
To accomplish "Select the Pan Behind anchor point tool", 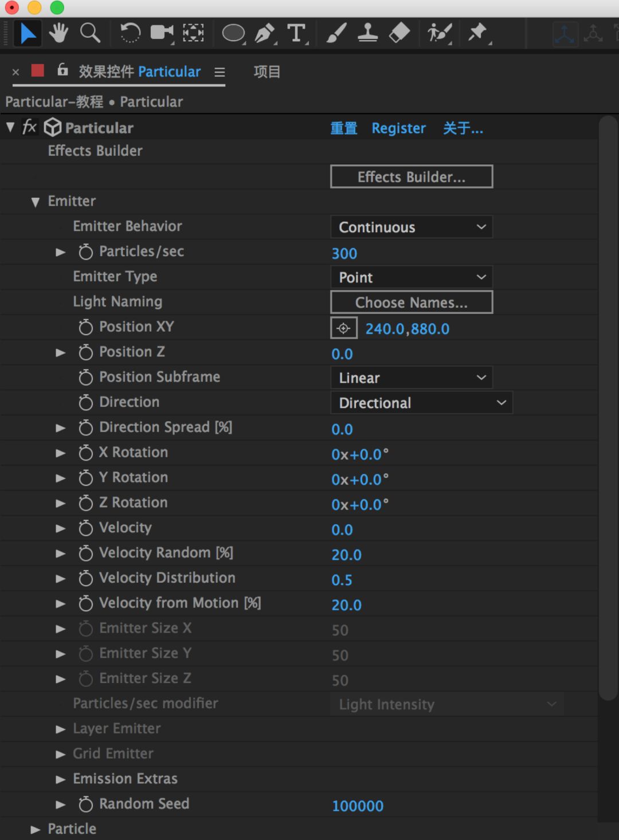I will click(x=194, y=33).
